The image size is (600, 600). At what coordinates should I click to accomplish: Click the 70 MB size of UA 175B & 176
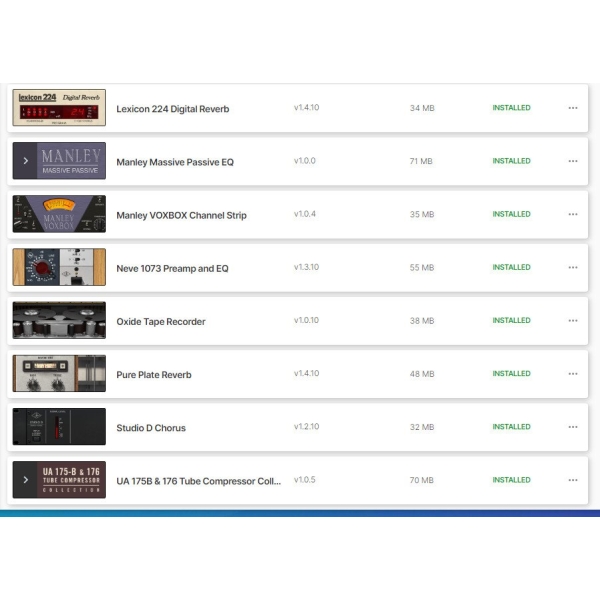pos(422,481)
